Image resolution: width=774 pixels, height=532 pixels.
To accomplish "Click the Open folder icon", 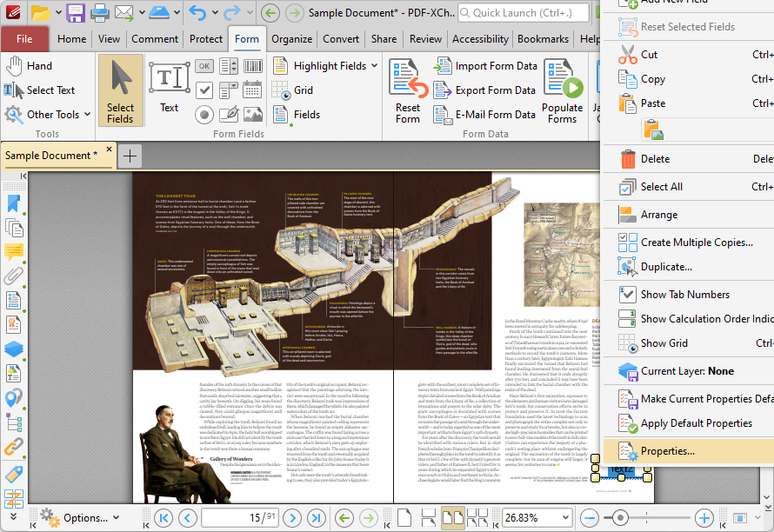I will tap(41, 13).
